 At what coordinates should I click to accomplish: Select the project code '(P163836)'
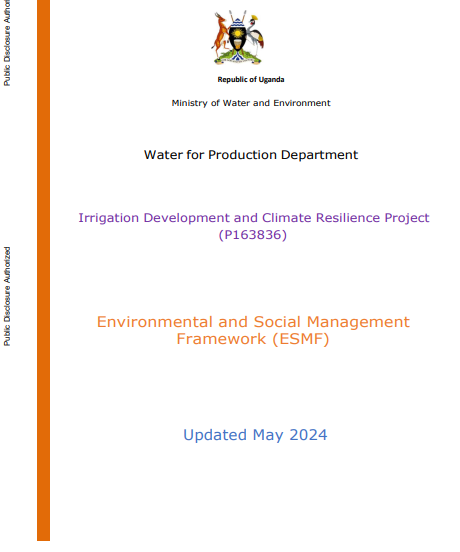253,234
